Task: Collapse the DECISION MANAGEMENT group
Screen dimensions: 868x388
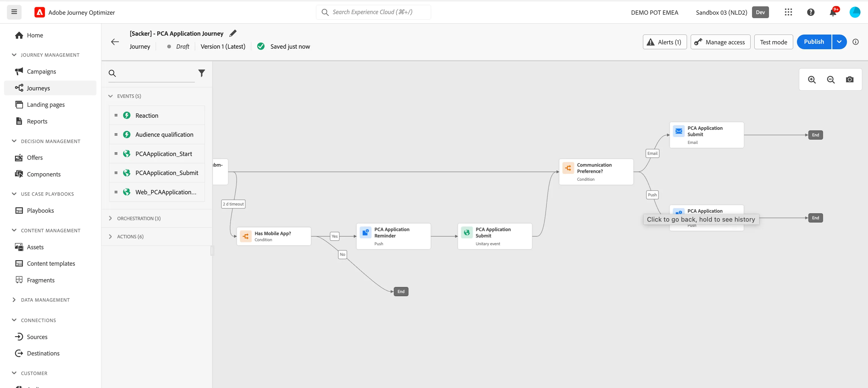Action: click(x=14, y=141)
